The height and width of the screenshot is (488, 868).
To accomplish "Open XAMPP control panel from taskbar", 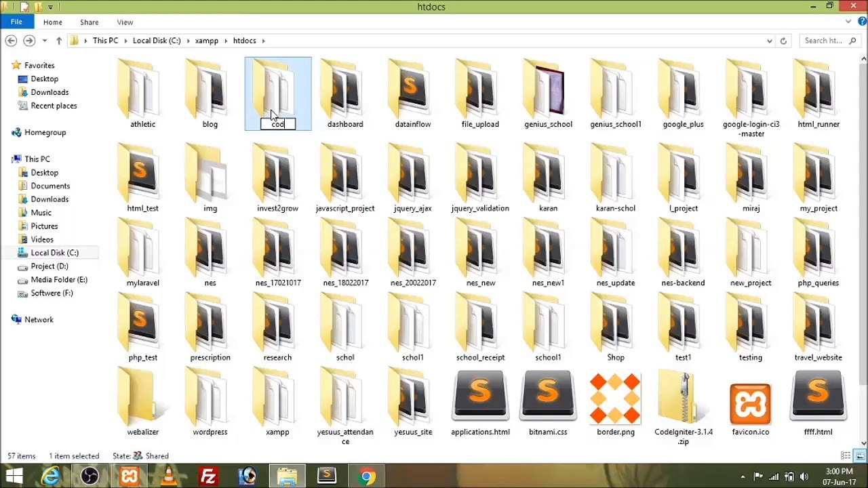I will [x=129, y=476].
